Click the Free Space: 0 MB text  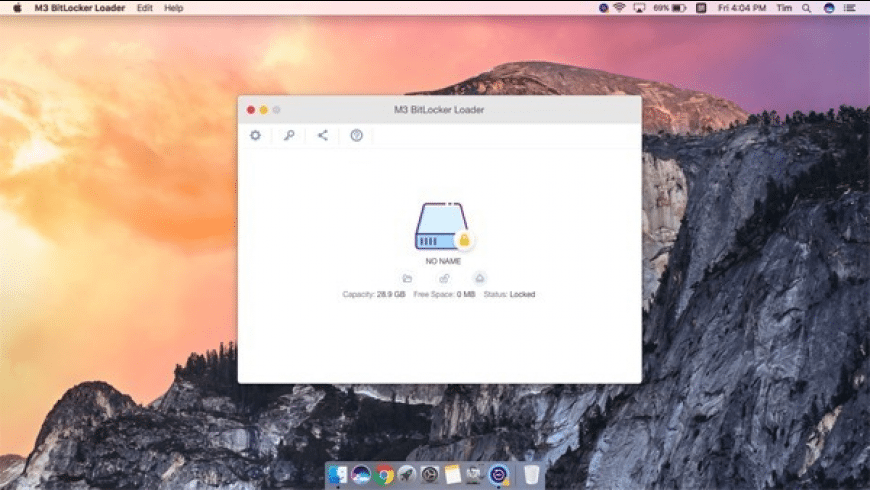pos(444,294)
